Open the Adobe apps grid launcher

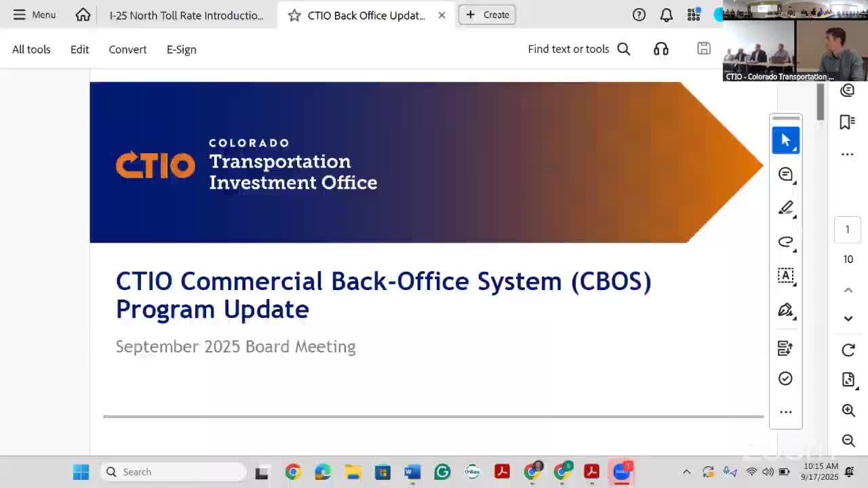point(693,15)
